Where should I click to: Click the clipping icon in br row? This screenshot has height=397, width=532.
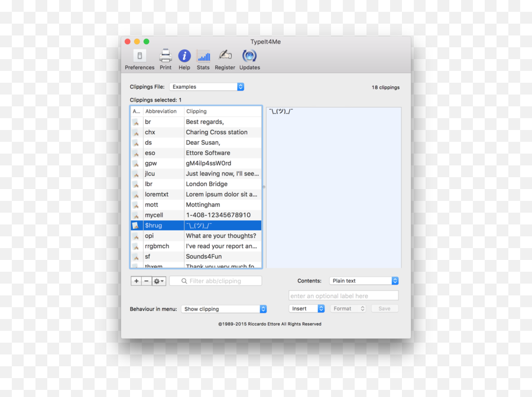pos(136,122)
